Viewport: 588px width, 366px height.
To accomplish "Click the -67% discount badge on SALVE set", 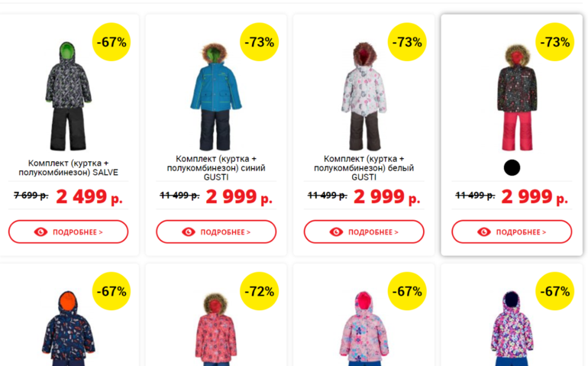I will (x=111, y=42).
